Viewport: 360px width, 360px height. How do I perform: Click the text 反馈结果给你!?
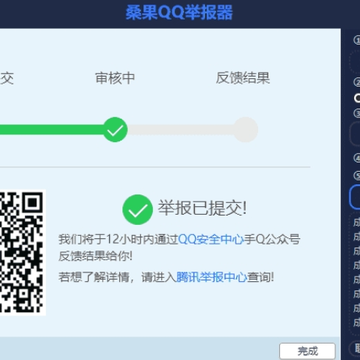click(x=96, y=256)
